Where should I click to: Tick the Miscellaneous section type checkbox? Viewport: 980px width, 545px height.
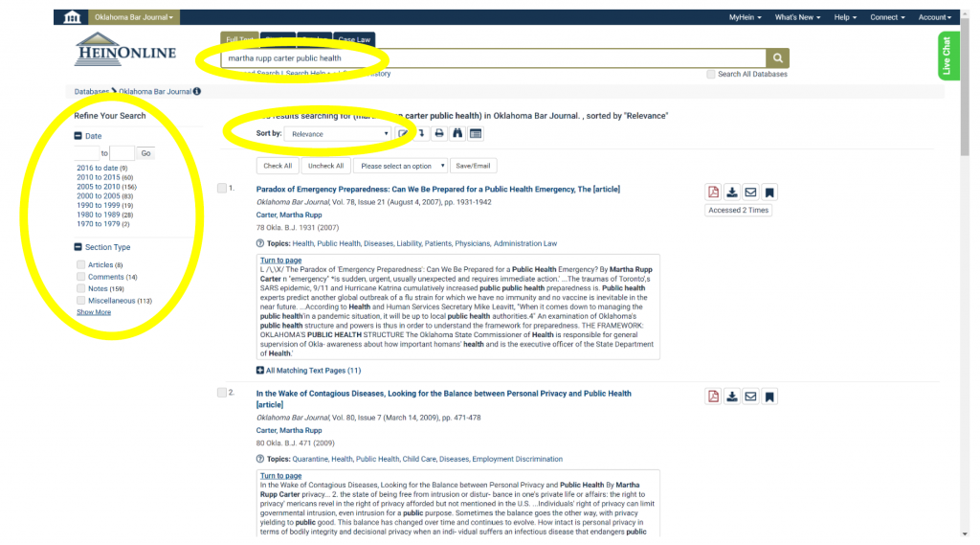80,301
